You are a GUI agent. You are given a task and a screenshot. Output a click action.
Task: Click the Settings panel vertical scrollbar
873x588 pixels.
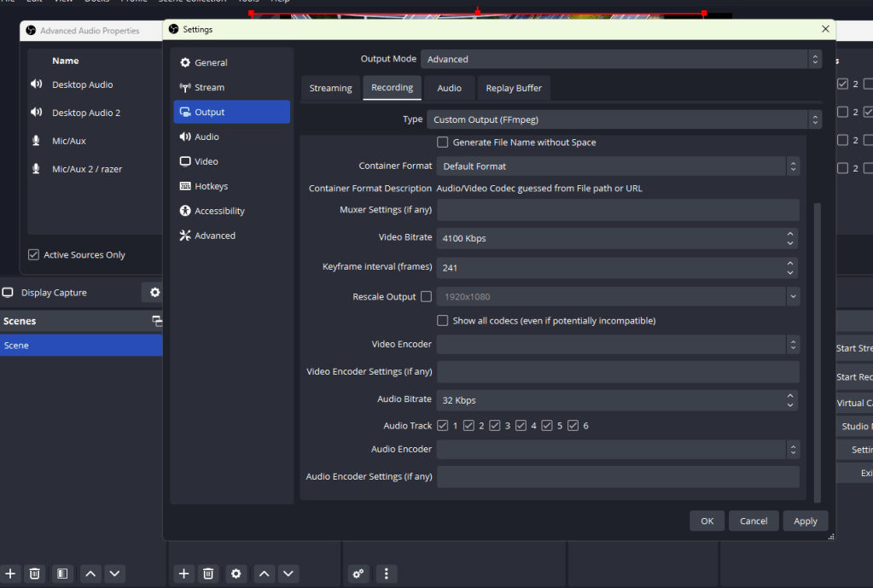(x=818, y=352)
